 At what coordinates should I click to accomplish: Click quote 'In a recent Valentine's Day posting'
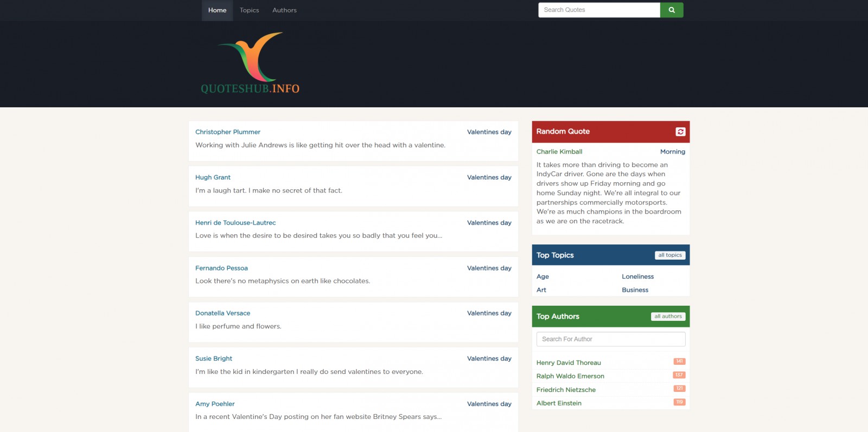point(318,417)
